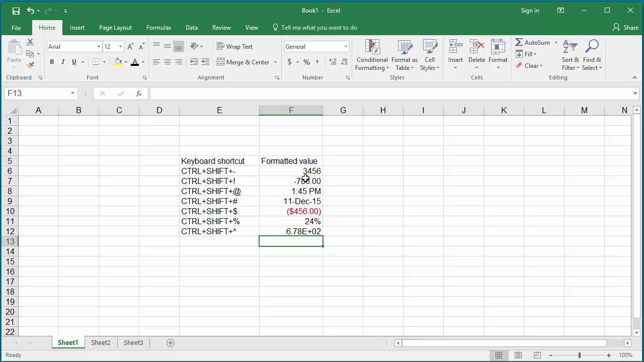644x362 pixels.
Task: Click the Insert Function fx icon
Action: click(x=139, y=94)
